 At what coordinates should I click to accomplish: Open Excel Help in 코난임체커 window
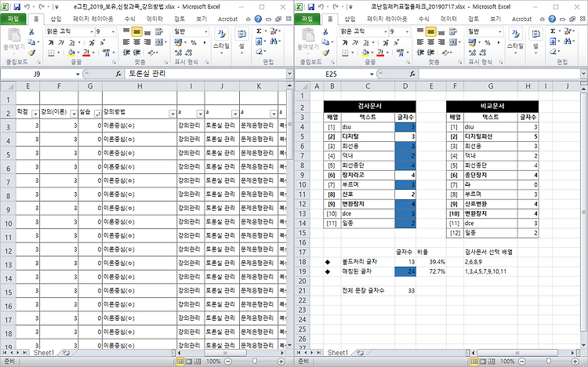click(x=552, y=19)
